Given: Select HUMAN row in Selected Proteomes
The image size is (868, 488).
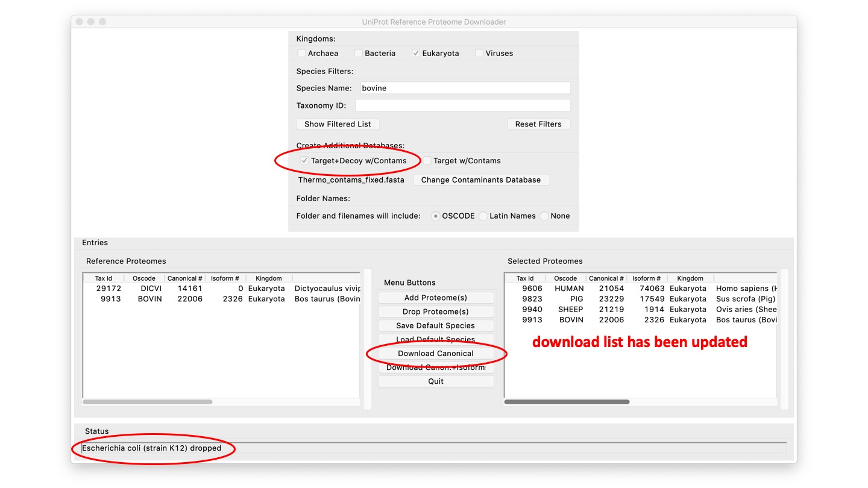Looking at the screenshot, I should coord(641,289).
